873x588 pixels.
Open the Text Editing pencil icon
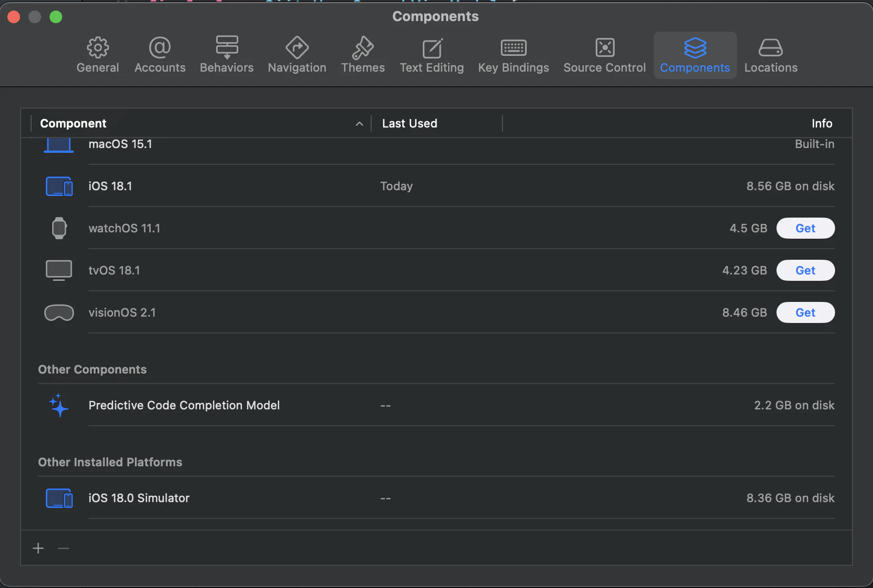click(432, 48)
